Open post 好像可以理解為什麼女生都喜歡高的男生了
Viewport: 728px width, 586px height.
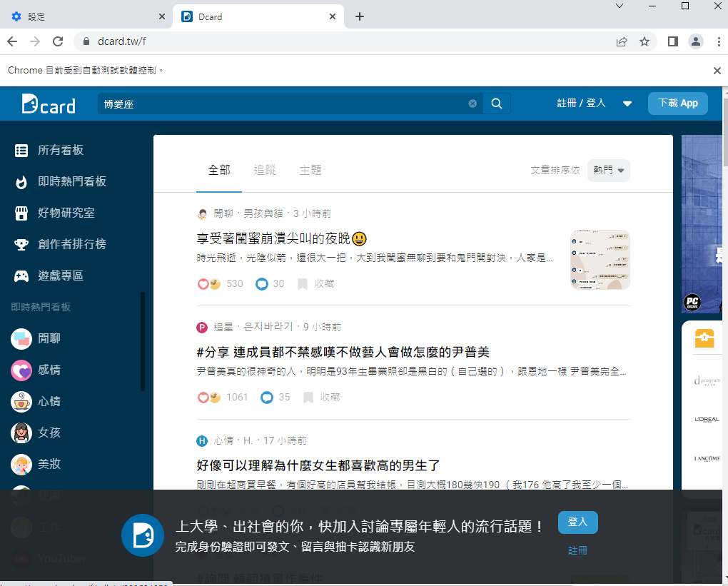coord(318,466)
